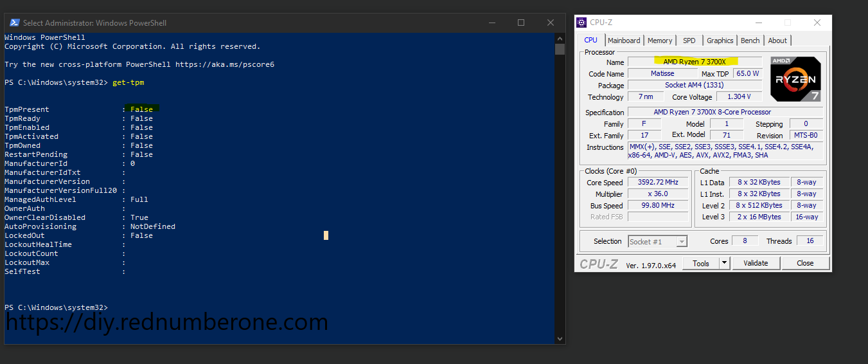Click the Ext. Family value 17
Image resolution: width=868 pixels, height=364 pixels.
644,135
